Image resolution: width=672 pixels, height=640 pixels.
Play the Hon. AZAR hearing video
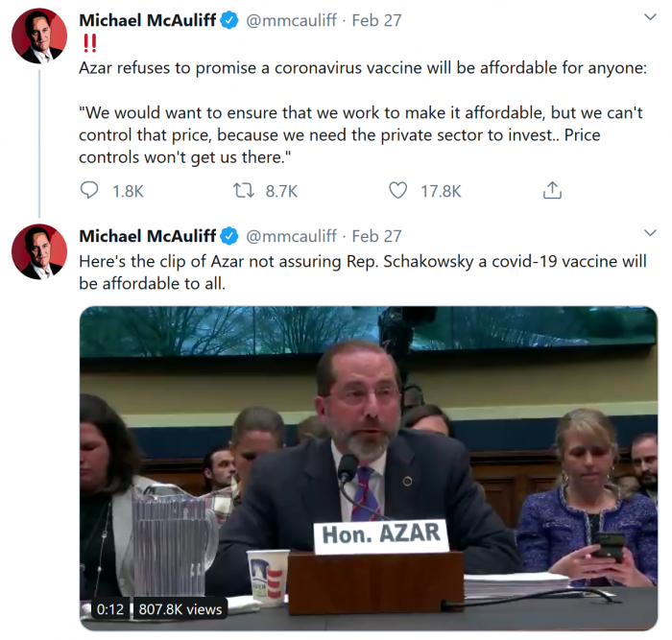(x=369, y=468)
